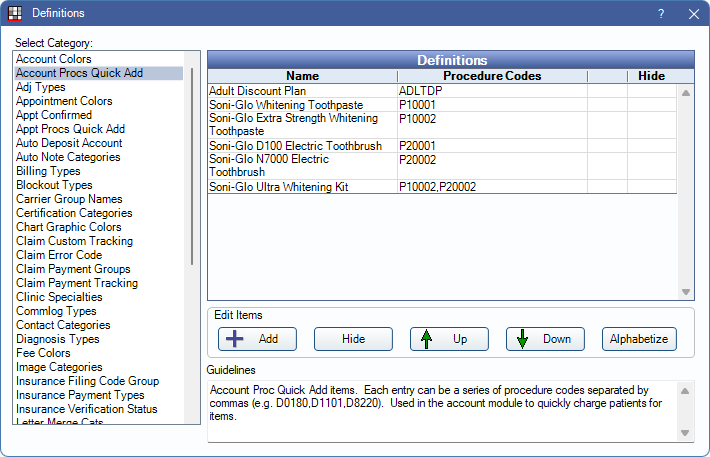Alphabetize the definitions list

639,339
